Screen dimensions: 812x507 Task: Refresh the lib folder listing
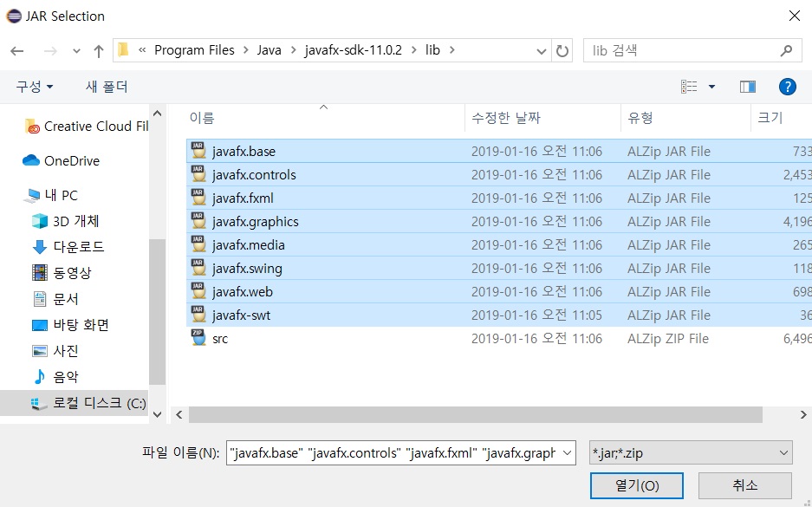click(x=562, y=51)
